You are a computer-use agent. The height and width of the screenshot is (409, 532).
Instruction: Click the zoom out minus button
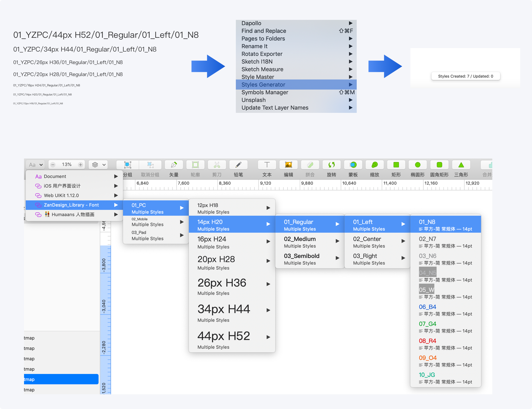tap(53, 165)
